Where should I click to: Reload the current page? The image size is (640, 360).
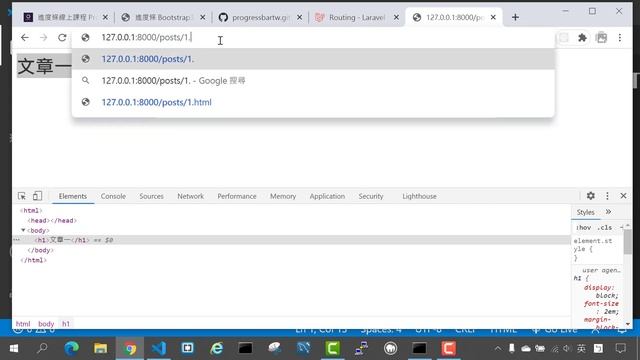coord(62,38)
